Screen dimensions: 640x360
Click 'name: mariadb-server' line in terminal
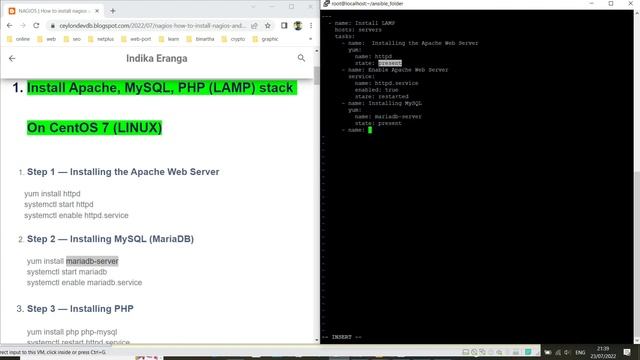click(x=388, y=117)
